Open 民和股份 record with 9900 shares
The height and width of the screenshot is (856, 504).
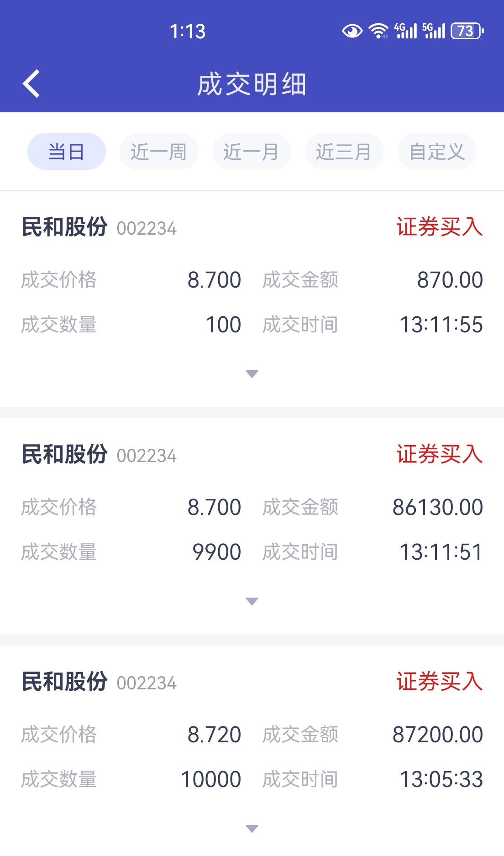[x=252, y=526]
